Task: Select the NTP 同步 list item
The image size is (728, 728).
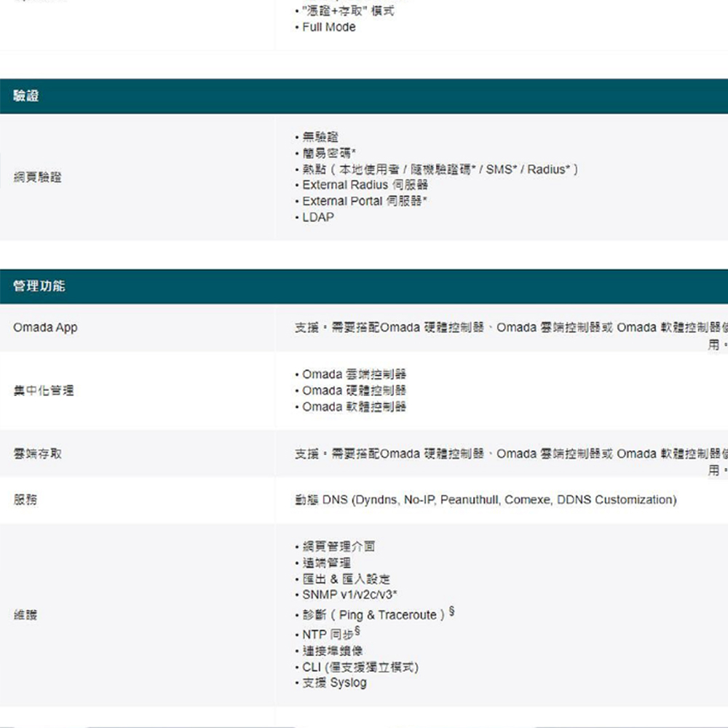Action: [330, 634]
